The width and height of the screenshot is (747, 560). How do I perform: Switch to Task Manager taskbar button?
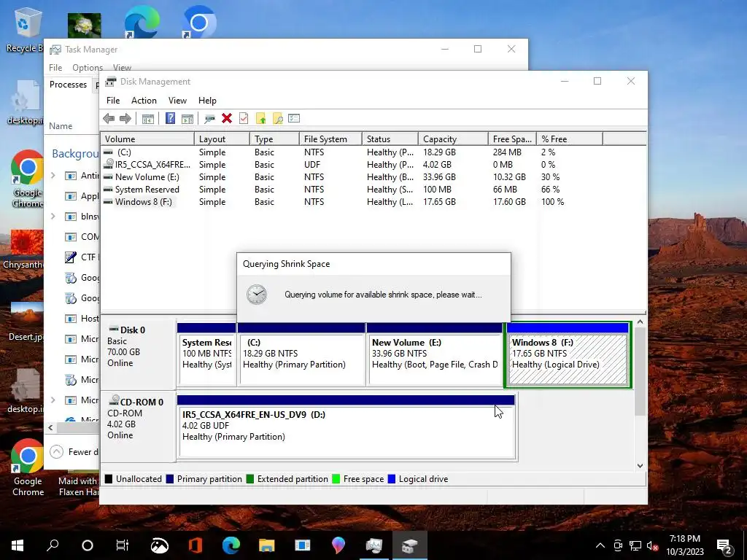click(x=374, y=545)
